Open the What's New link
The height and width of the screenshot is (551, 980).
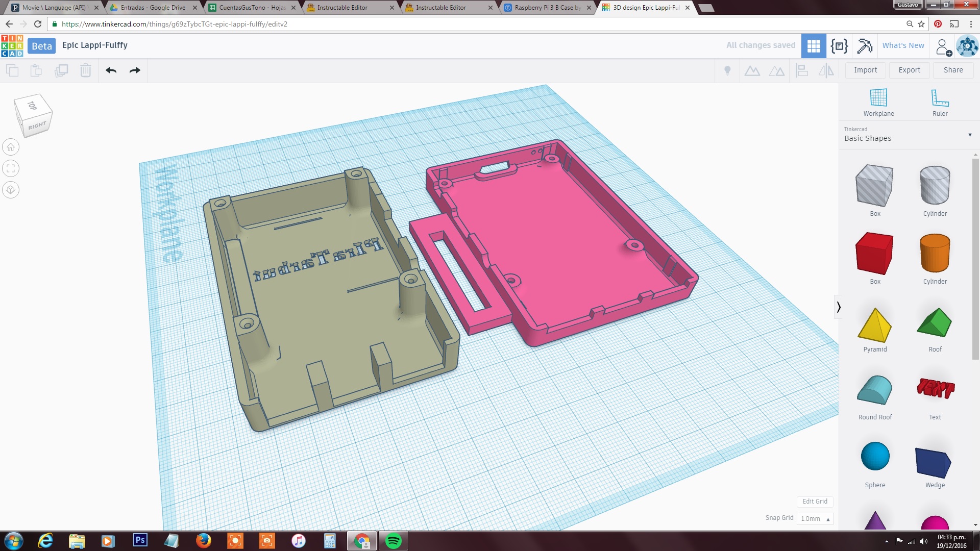903,45
